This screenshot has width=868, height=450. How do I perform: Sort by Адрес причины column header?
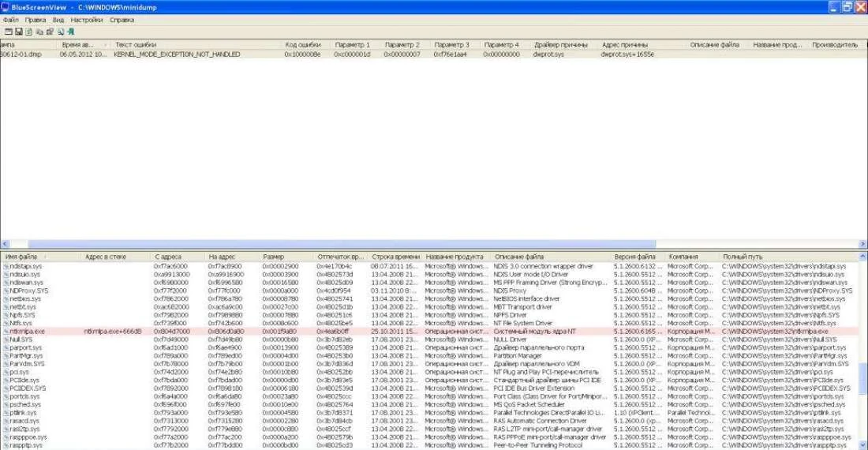[642, 44]
